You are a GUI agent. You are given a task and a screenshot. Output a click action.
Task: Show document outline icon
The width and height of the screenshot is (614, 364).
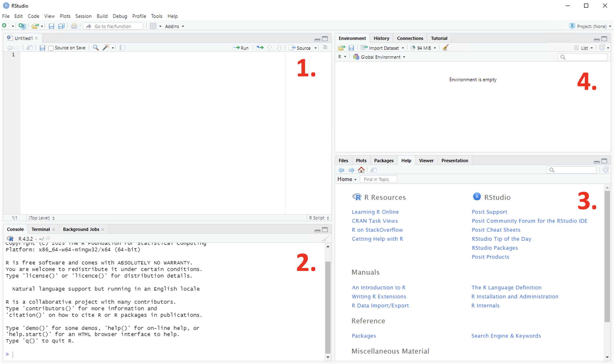tap(325, 47)
